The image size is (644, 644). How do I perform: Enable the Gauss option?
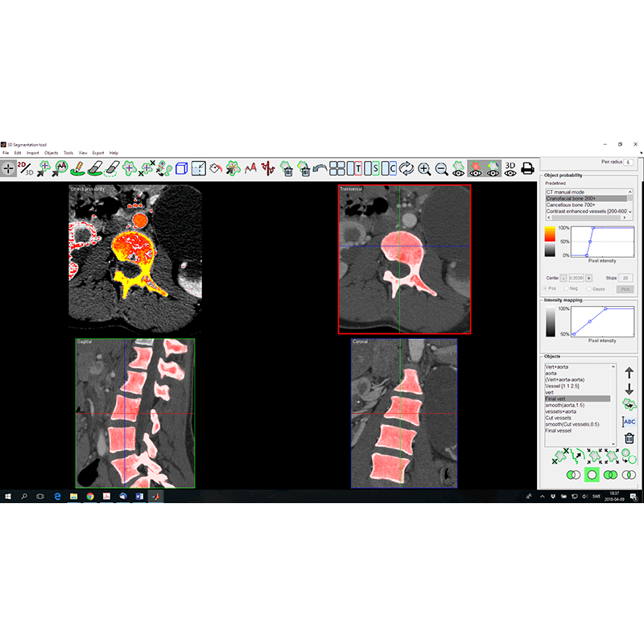point(590,289)
